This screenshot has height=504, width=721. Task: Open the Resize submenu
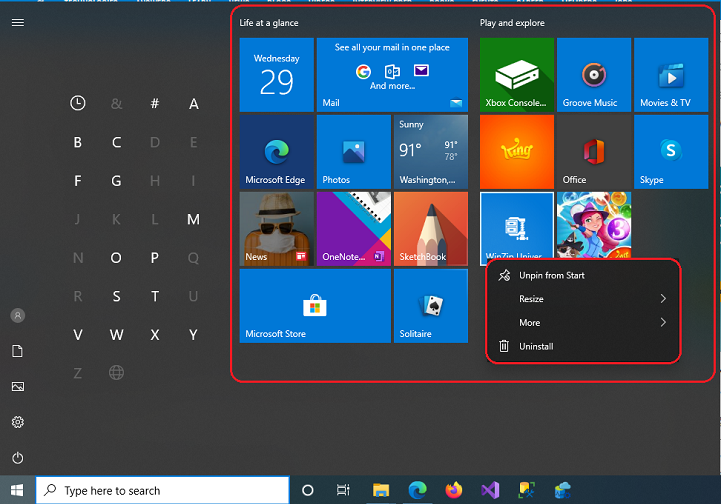[583, 299]
